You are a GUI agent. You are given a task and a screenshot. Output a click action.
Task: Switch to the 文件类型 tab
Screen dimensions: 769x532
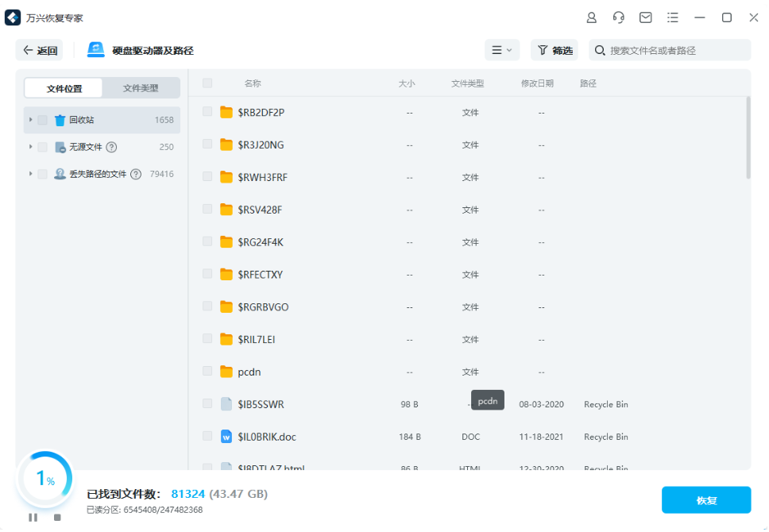click(141, 88)
